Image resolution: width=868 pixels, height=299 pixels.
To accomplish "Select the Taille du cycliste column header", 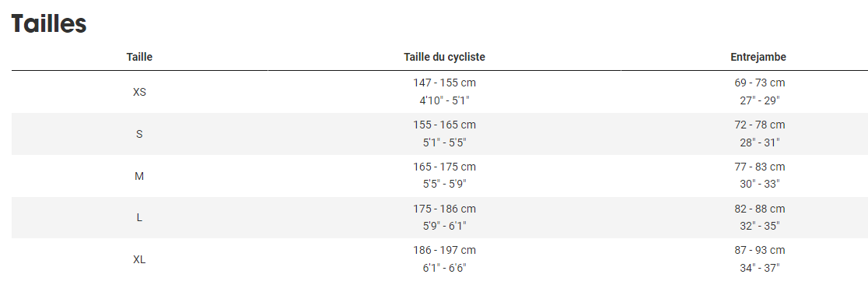I will (x=445, y=57).
